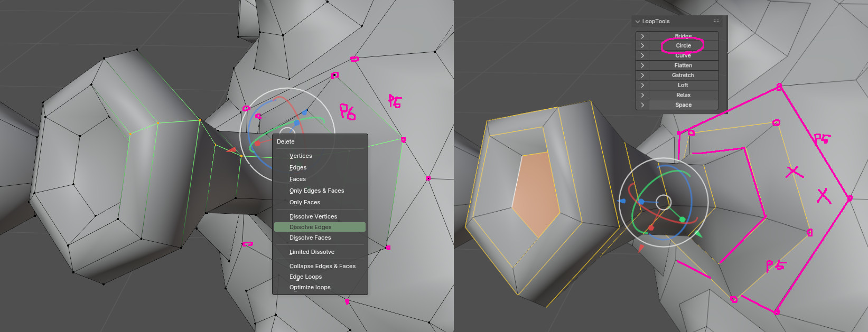Click the LoopTools Flatten button
The image size is (868, 332).
(683, 65)
